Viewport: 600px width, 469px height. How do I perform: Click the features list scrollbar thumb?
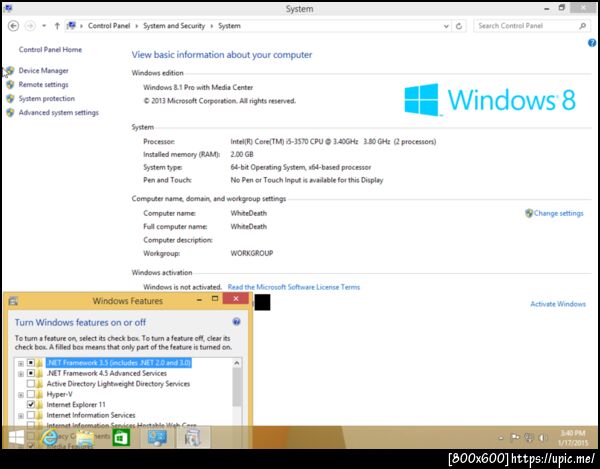237,387
